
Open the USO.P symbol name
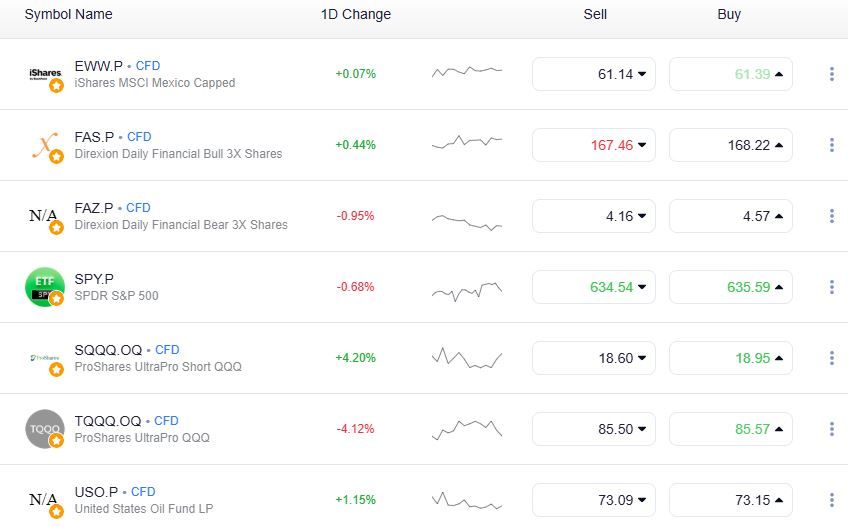coord(96,492)
